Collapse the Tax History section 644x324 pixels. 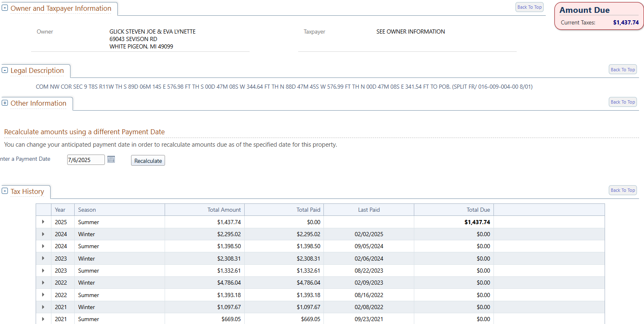[x=5, y=191]
